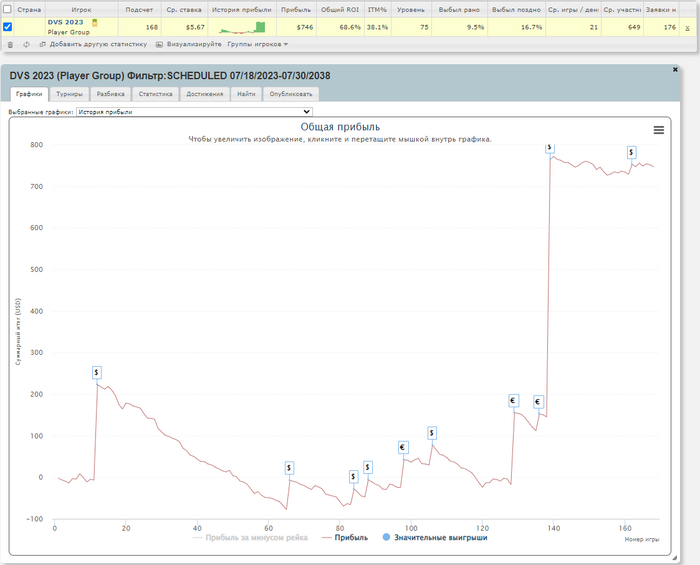The height and width of the screenshot is (565, 700).
Task: Open the Разбивка tab
Action: (110, 94)
